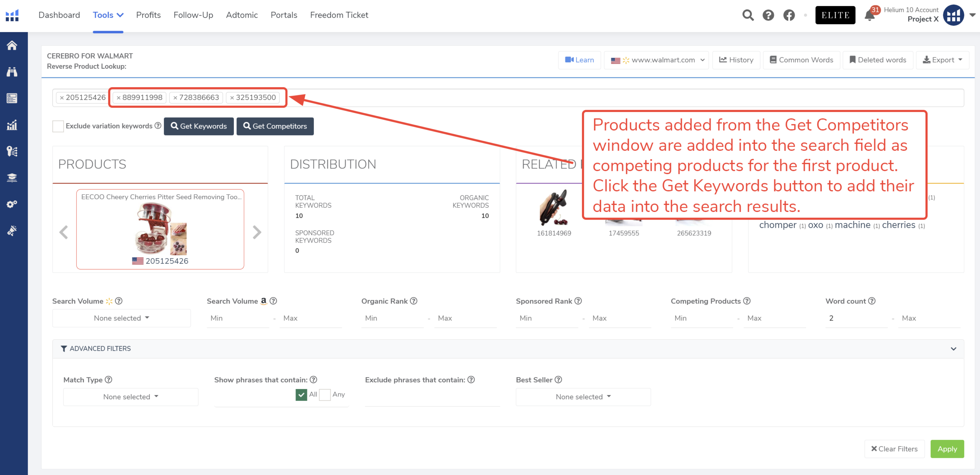Enable Exclude variation keywords checkbox
980x475 pixels.
(x=58, y=126)
